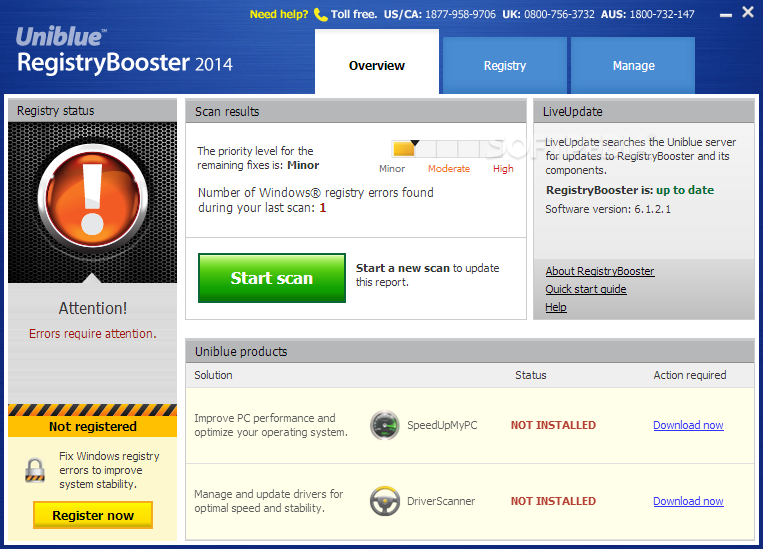
Task: Click the phone icon next to Toll free
Action: click(320, 15)
